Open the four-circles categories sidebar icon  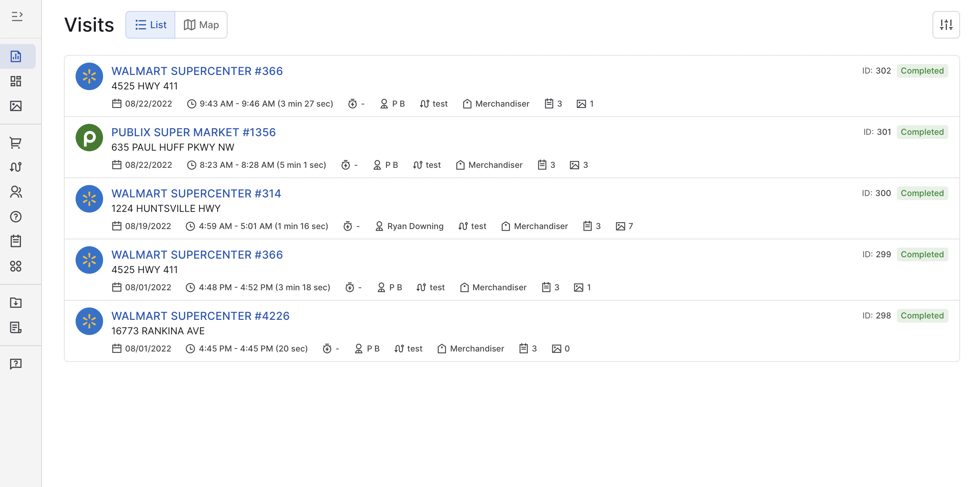16,266
